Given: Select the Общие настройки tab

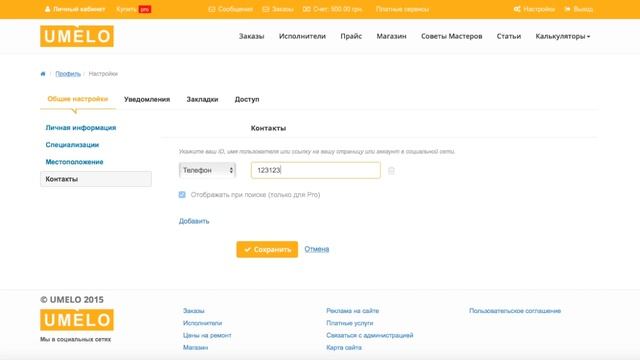Looking at the screenshot, I should pos(78,99).
